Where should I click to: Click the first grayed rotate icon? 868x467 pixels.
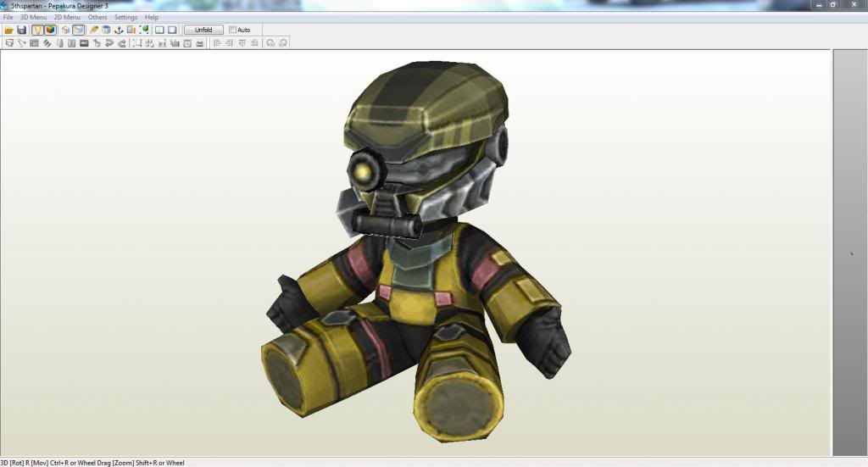tap(270, 43)
